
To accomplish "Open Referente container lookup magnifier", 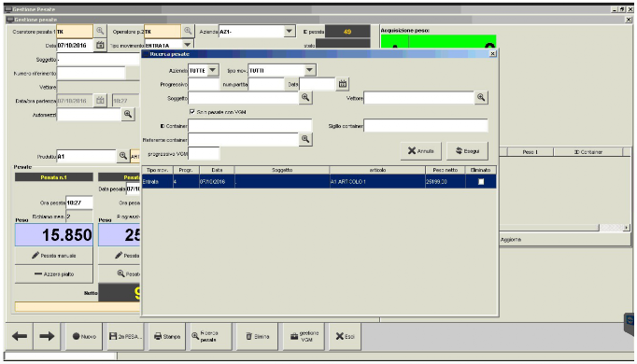I will (x=305, y=139).
